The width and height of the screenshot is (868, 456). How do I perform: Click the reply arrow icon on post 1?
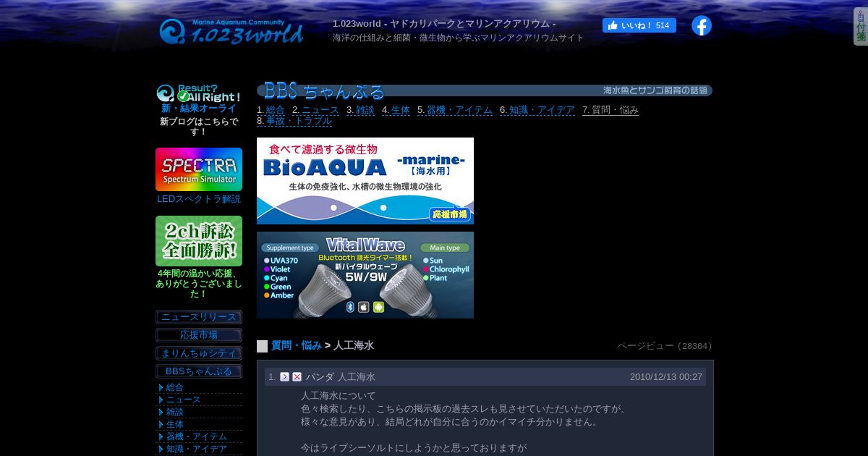click(284, 377)
